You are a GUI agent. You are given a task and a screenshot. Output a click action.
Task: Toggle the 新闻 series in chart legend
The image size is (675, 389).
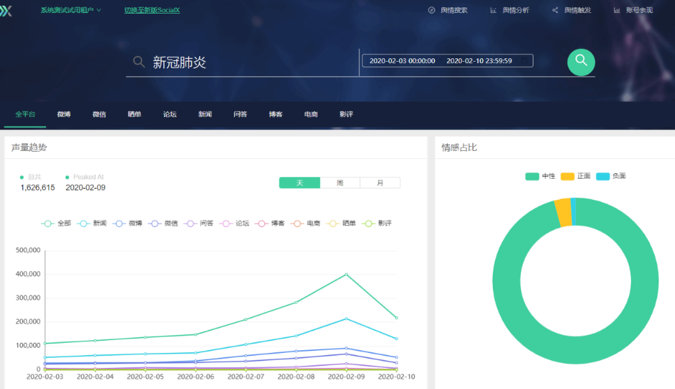coord(92,223)
